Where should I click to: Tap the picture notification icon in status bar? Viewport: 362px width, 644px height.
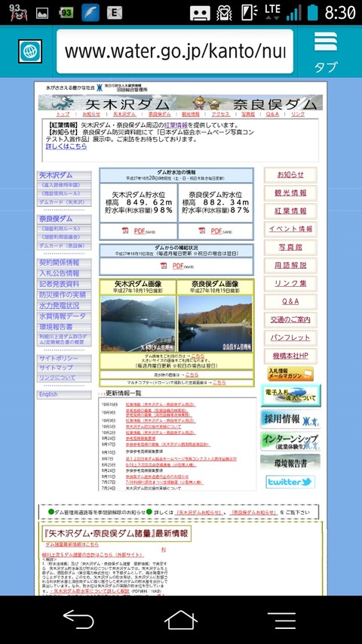point(42,14)
